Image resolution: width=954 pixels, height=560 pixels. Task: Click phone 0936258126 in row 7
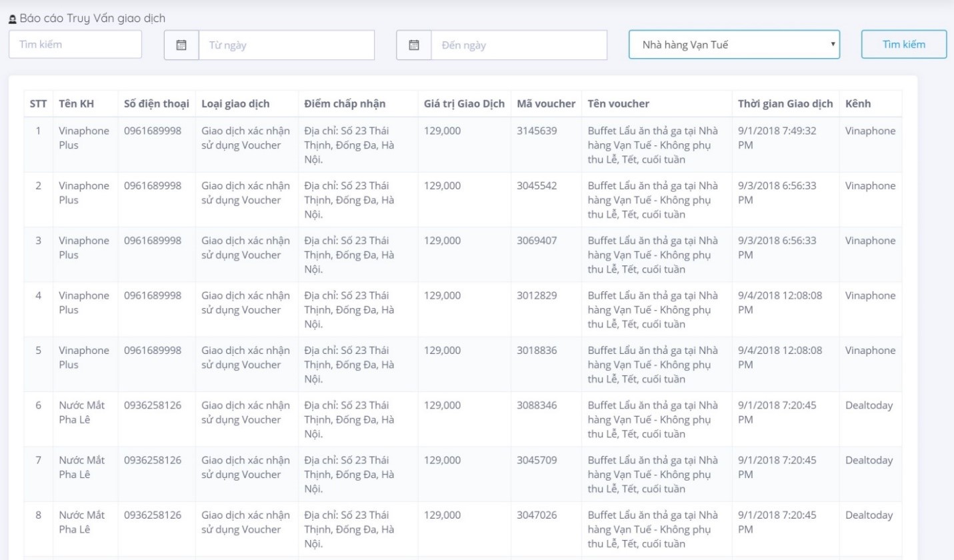tap(153, 460)
